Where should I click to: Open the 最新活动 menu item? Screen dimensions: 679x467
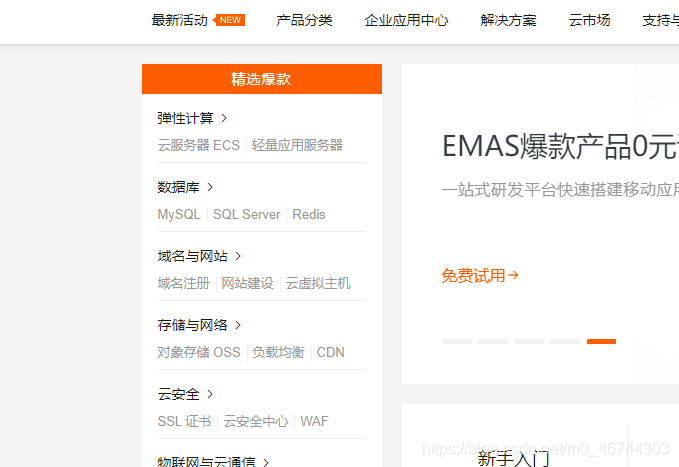(179, 20)
